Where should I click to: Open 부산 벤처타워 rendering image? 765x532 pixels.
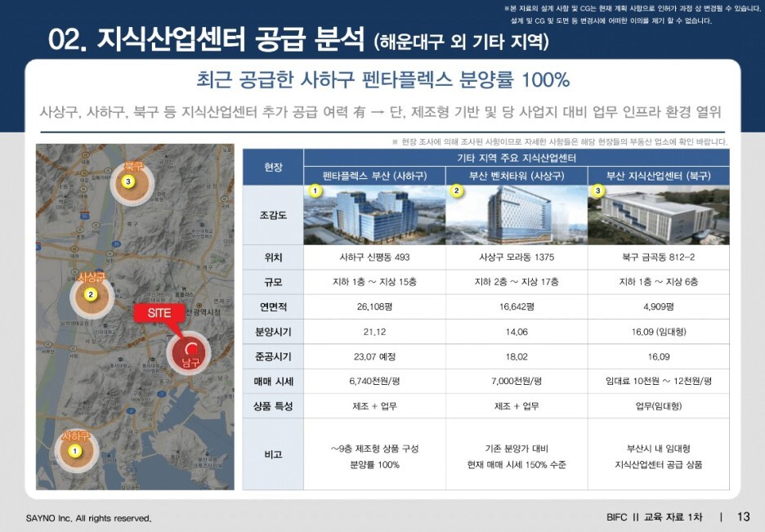coord(517,215)
